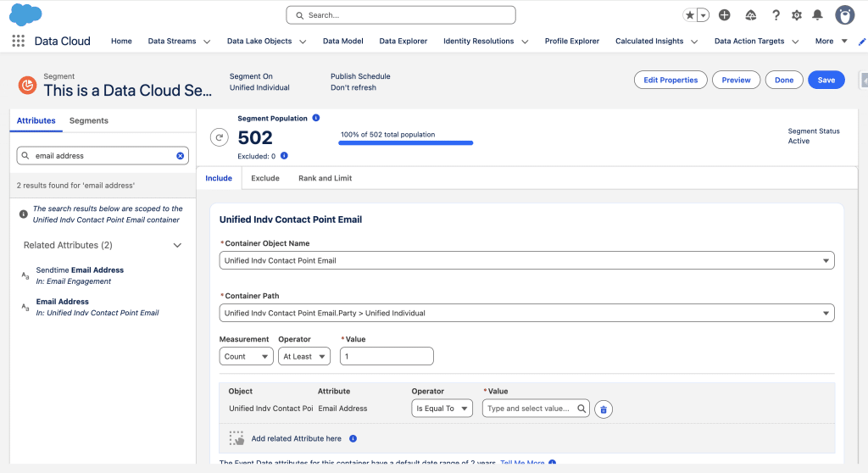This screenshot has width=868, height=473.
Task: Click the Segment Population info icon
Action: point(316,118)
